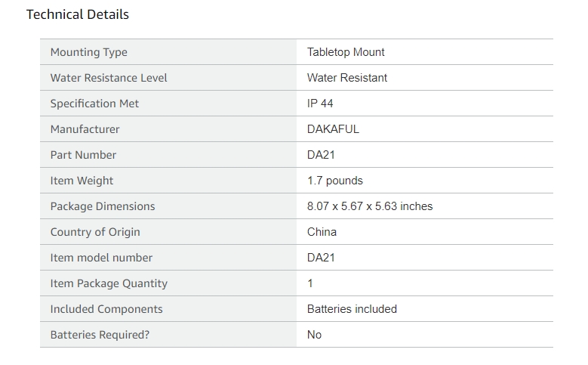Click the DAKAFUL manufacturer value

coord(333,129)
